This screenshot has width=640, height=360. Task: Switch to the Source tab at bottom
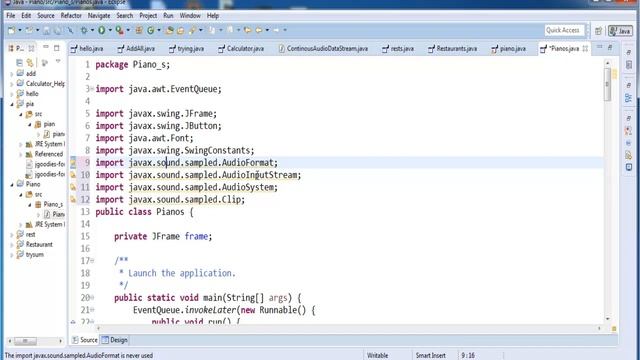(85, 340)
